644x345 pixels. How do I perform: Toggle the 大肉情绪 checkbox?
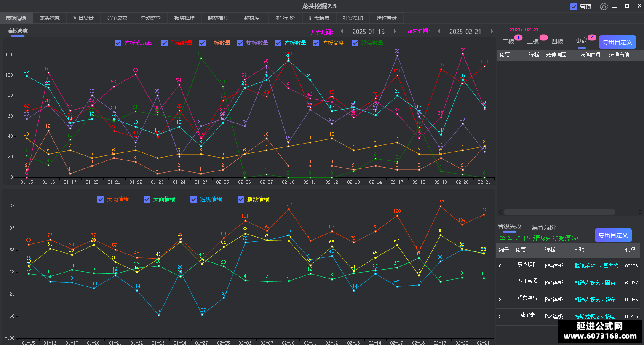pos(101,199)
